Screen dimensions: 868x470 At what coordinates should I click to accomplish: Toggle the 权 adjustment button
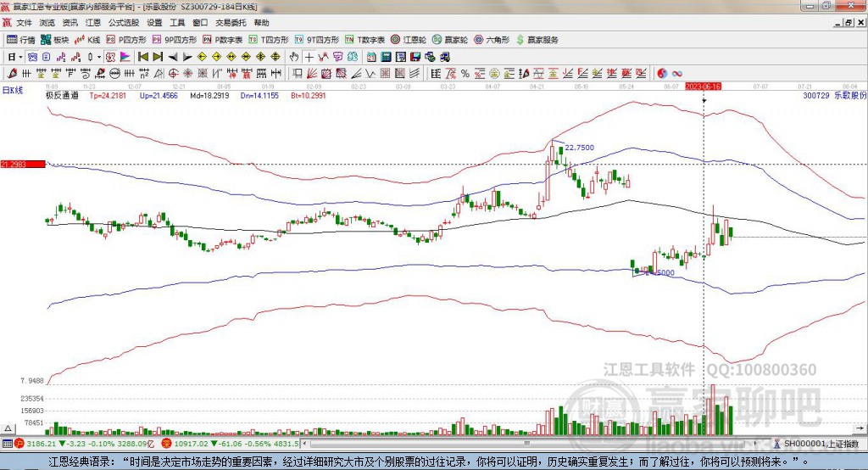tap(110, 57)
